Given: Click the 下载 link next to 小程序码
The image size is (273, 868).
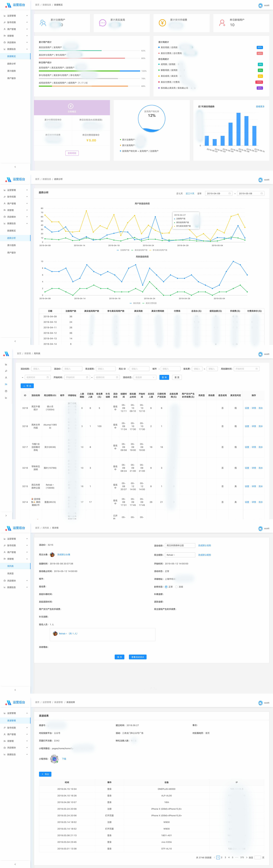Looking at the screenshot, I should (64, 759).
